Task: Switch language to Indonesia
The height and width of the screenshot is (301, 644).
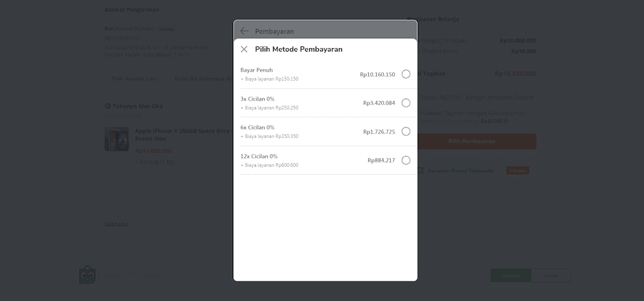Action: point(511,275)
